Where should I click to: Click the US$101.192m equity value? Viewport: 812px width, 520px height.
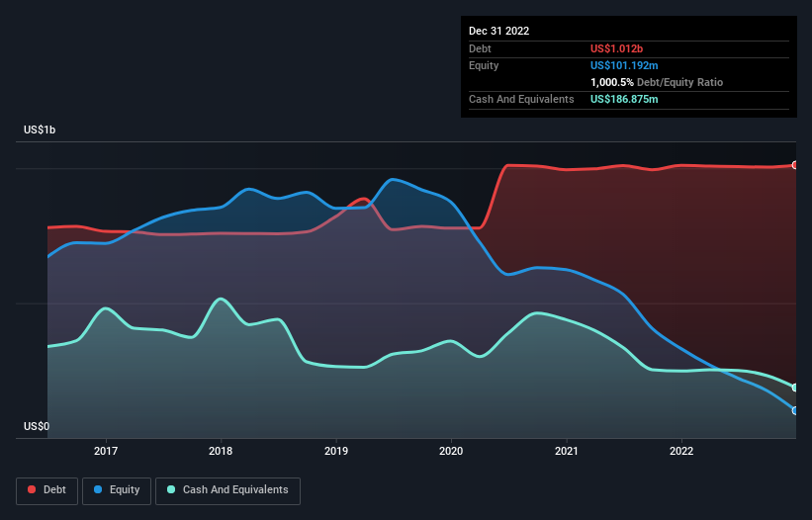[624, 65]
